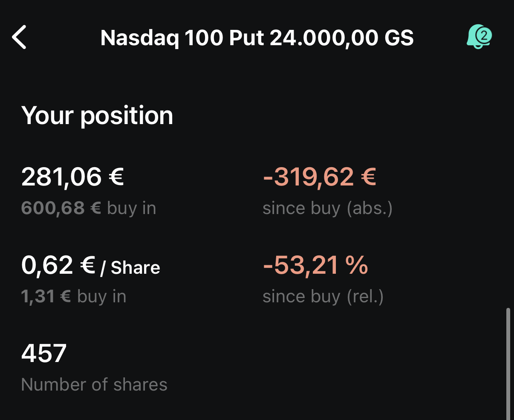Click the vertical scrollbar on the right edge
Viewport: 514px width, 420px height.
508,362
